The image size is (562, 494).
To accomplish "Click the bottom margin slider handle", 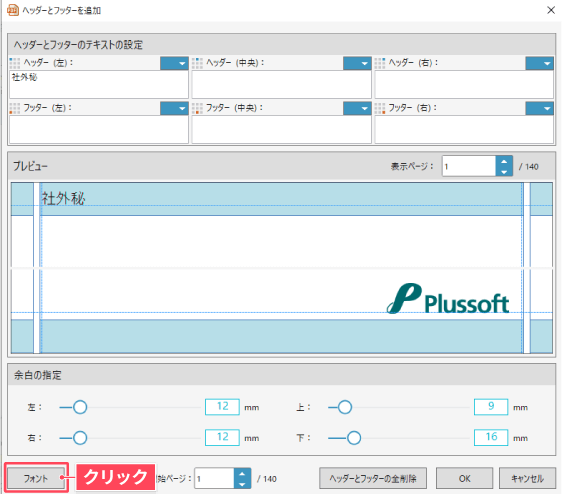I will [354, 438].
